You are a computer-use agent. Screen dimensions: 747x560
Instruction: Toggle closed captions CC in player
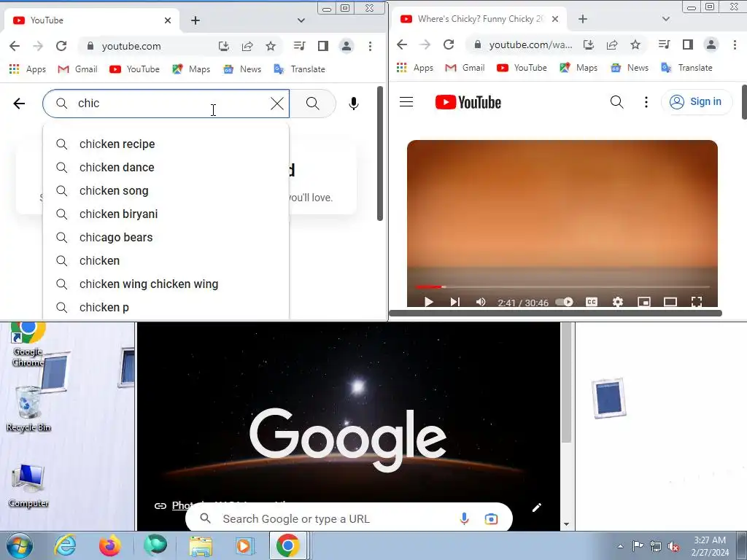591,302
